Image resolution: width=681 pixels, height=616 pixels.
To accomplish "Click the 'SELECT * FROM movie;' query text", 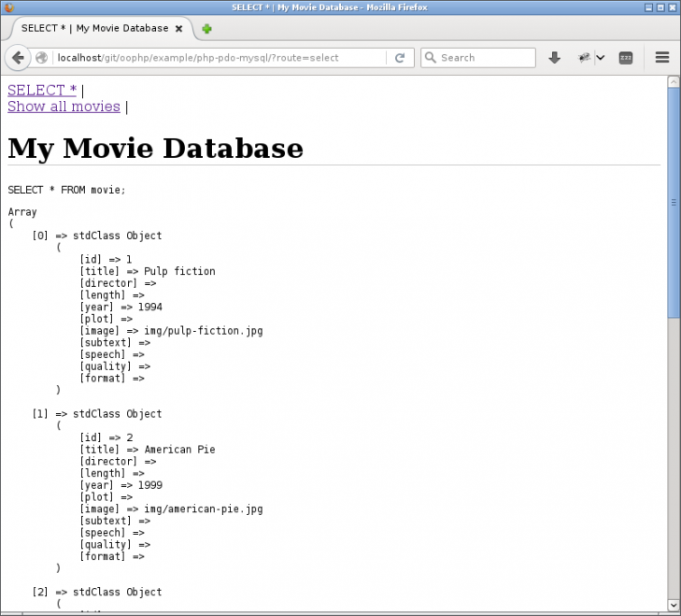I will click(x=66, y=190).
